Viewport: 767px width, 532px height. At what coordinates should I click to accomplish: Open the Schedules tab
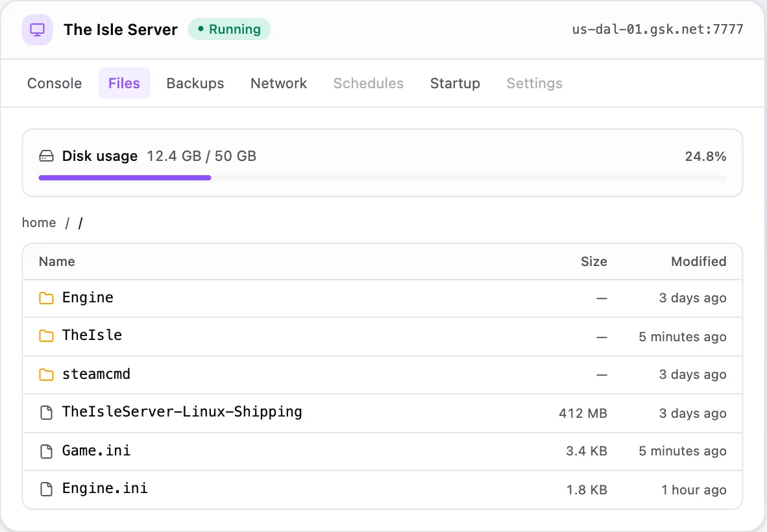(369, 83)
